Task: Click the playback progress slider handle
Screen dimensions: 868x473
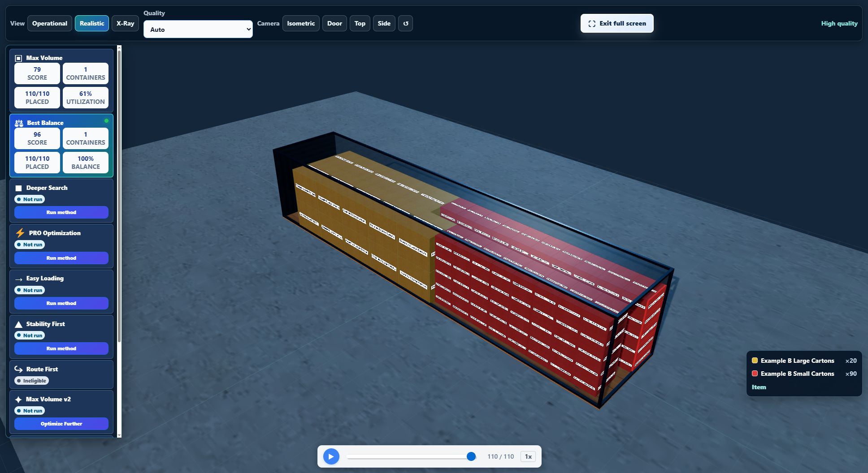Action: pyautogui.click(x=471, y=456)
